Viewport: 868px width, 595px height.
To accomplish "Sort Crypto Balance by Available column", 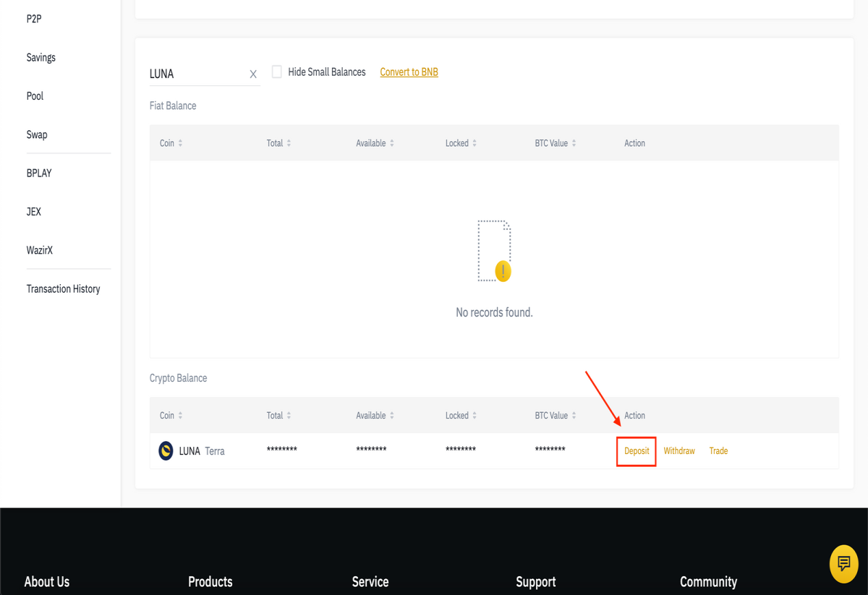I will (x=375, y=416).
